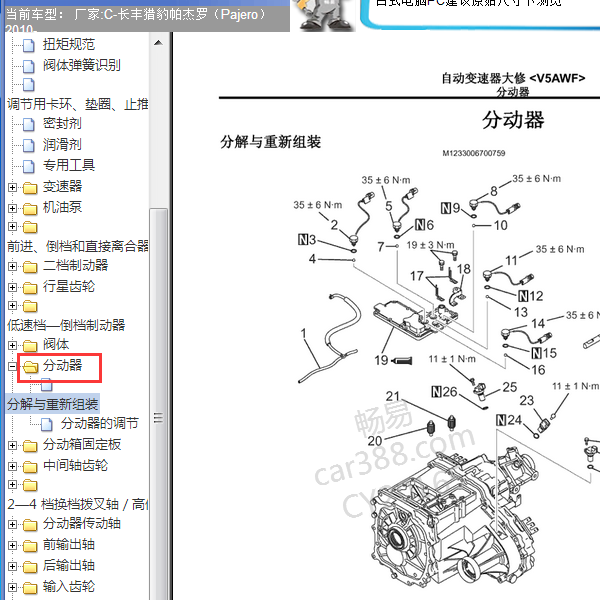This screenshot has width=600, height=600.
Task: Click the 前输出轴 folder icon
Action: (30, 546)
